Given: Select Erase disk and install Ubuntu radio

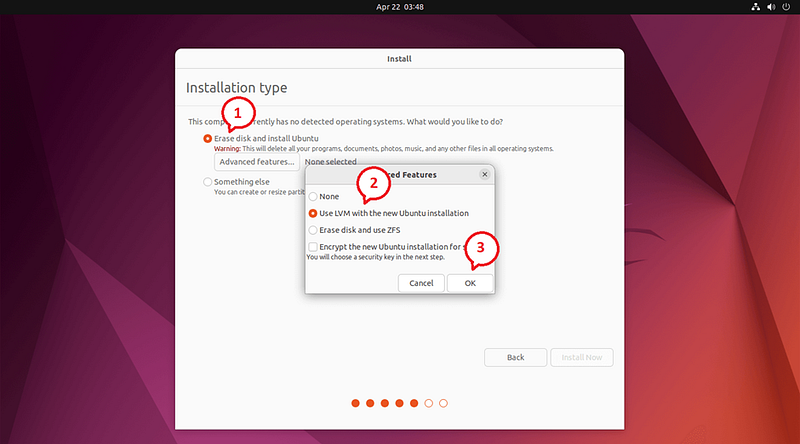Looking at the screenshot, I should point(208,138).
